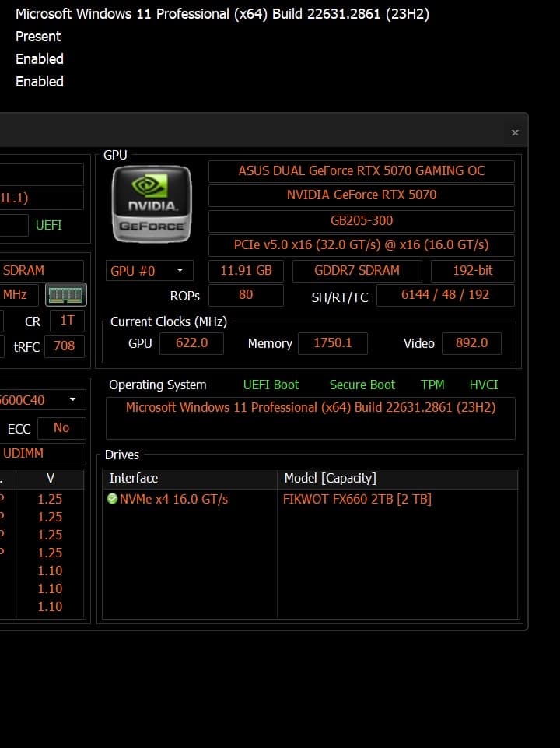
Task: Click the 192-bit bus width value
Action: point(472,271)
